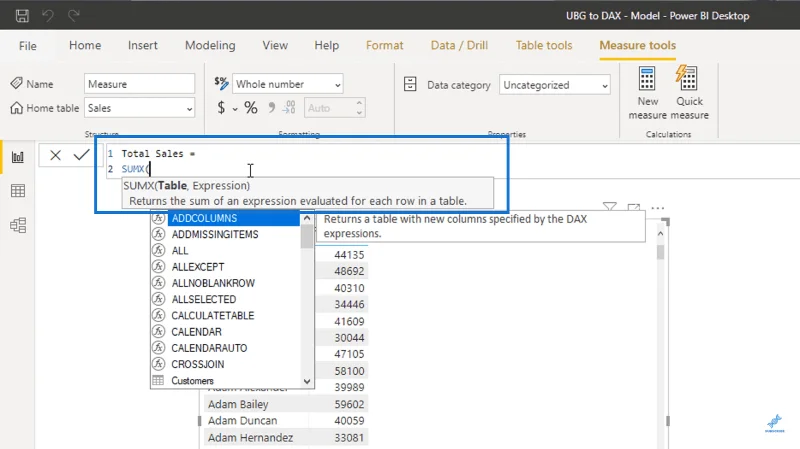Apply currency format dollar icon
The height and width of the screenshot is (449, 800).
[x=221, y=108]
